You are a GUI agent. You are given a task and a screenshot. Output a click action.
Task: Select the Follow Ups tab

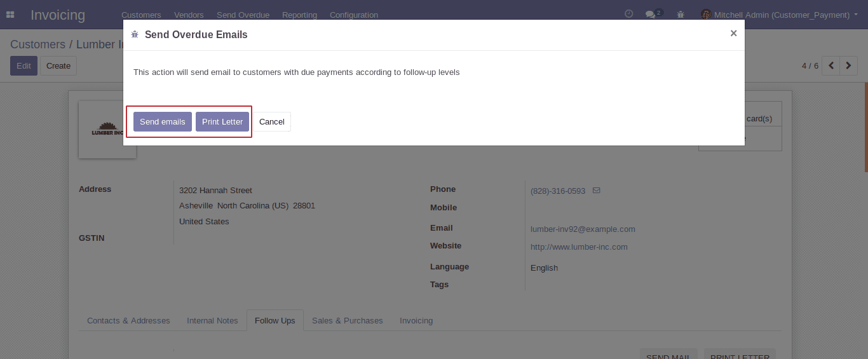tap(275, 320)
